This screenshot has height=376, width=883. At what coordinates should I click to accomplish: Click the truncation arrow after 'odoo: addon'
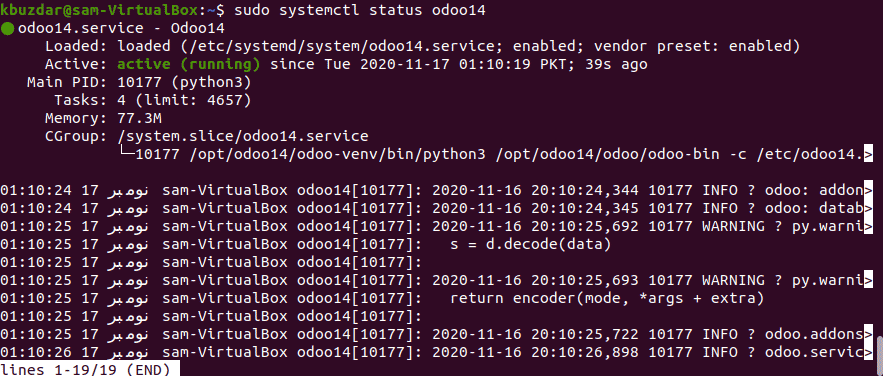coord(868,190)
